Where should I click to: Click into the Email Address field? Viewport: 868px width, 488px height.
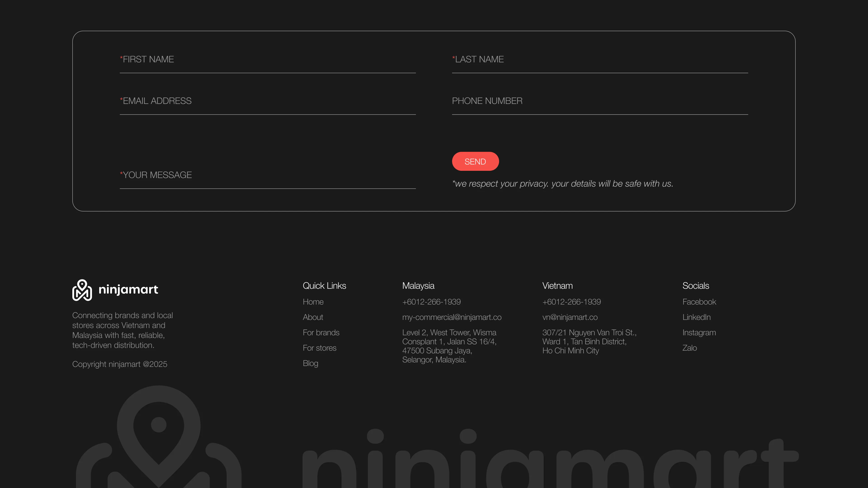pos(268,101)
